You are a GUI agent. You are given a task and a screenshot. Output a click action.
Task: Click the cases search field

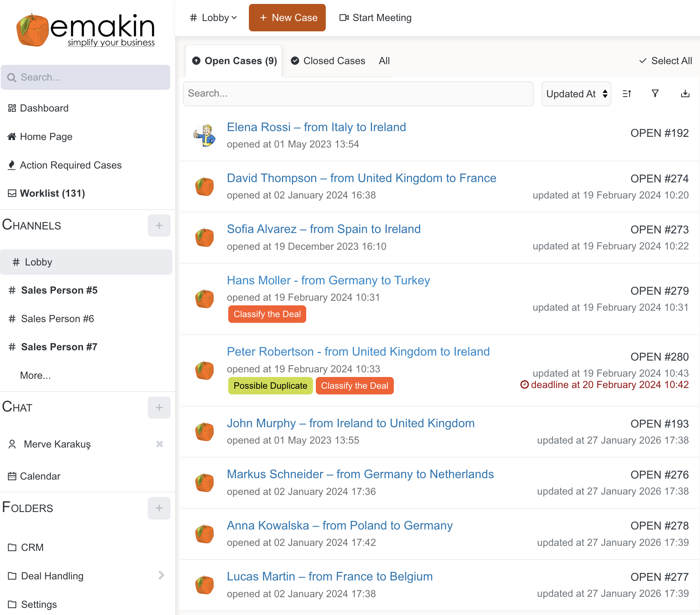click(x=358, y=94)
